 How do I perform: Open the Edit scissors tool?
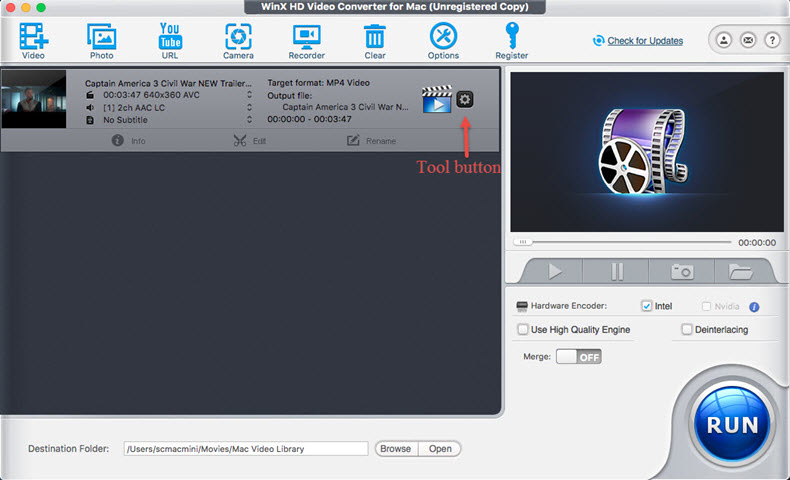coord(249,141)
